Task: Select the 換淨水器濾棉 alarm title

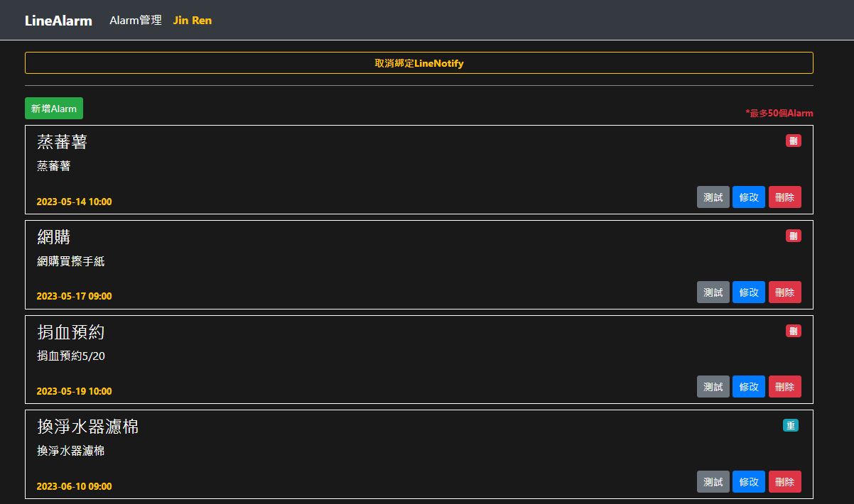Action: [87, 427]
